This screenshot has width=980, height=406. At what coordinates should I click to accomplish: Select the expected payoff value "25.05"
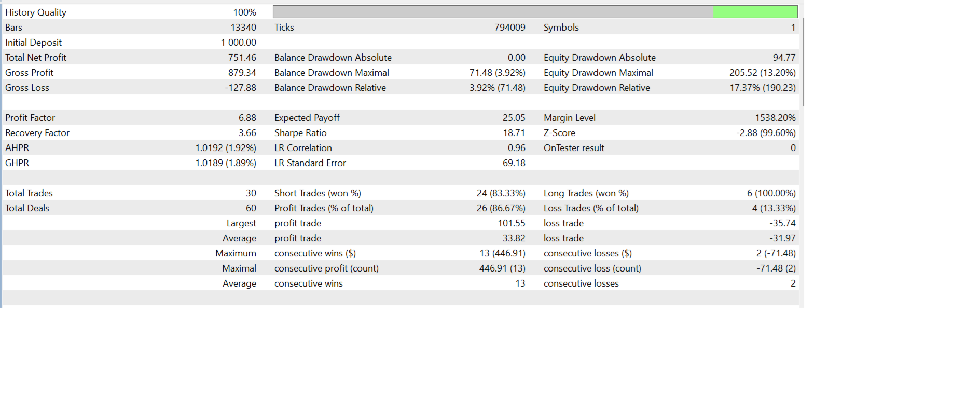(514, 118)
